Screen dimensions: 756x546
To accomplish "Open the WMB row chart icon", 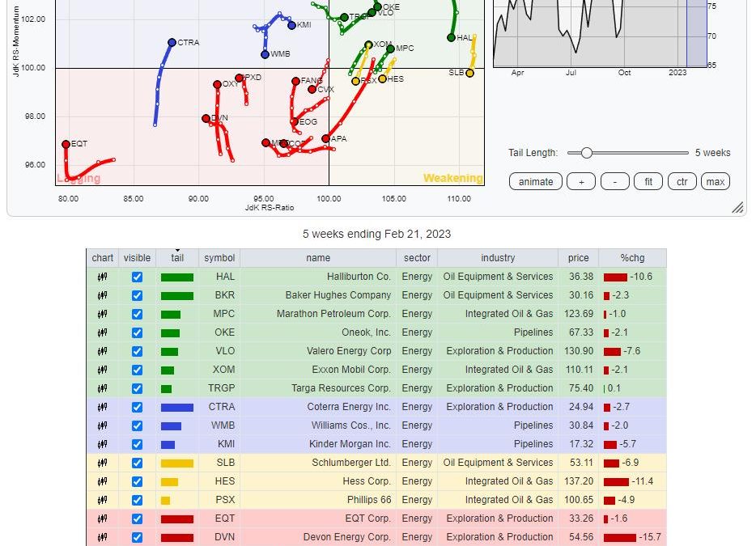I will [x=102, y=425].
